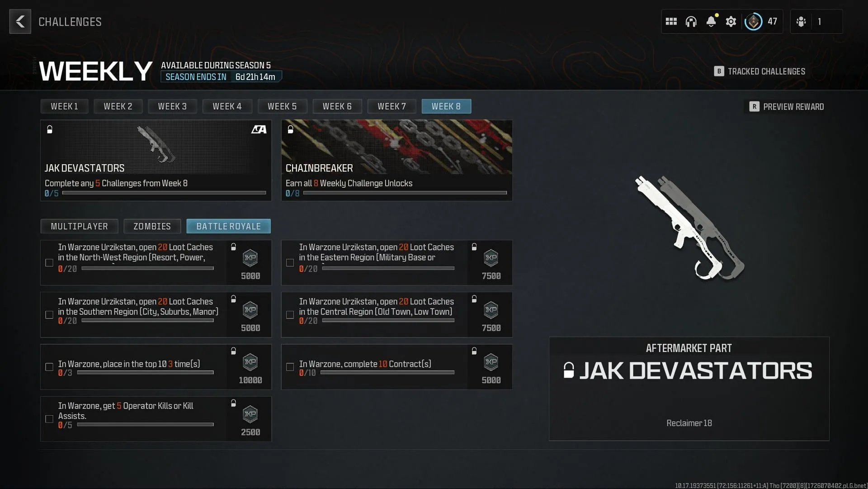Click the friends/social icon top right
This screenshot has height=489, width=868.
click(x=801, y=21)
